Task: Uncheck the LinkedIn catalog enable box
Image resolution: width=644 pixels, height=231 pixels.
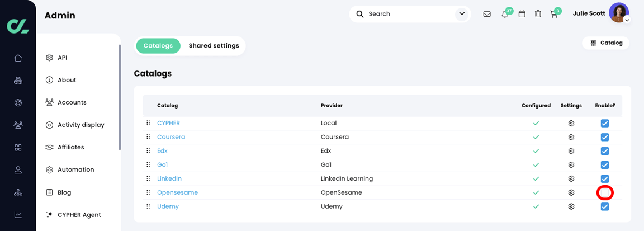Action: tap(605, 179)
